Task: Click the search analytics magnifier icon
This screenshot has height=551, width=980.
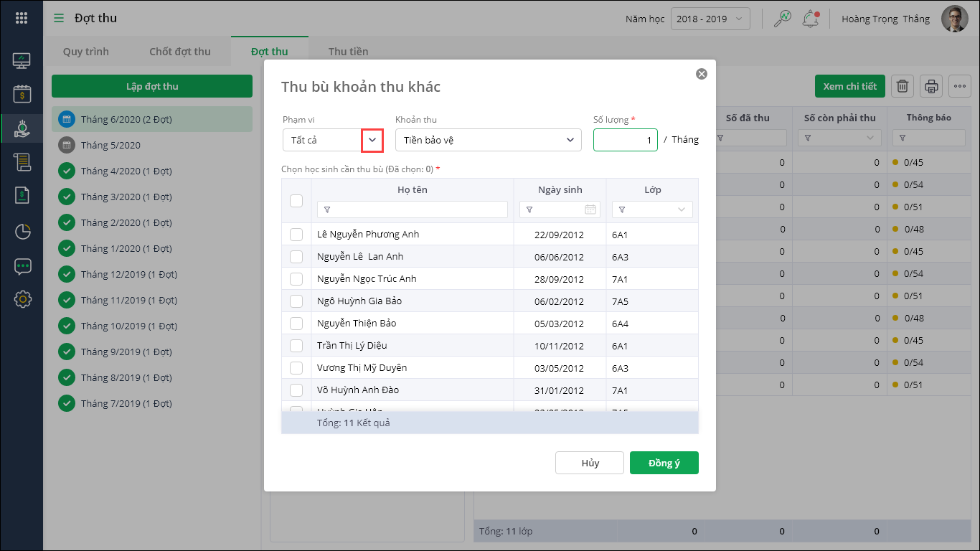Action: (x=782, y=19)
